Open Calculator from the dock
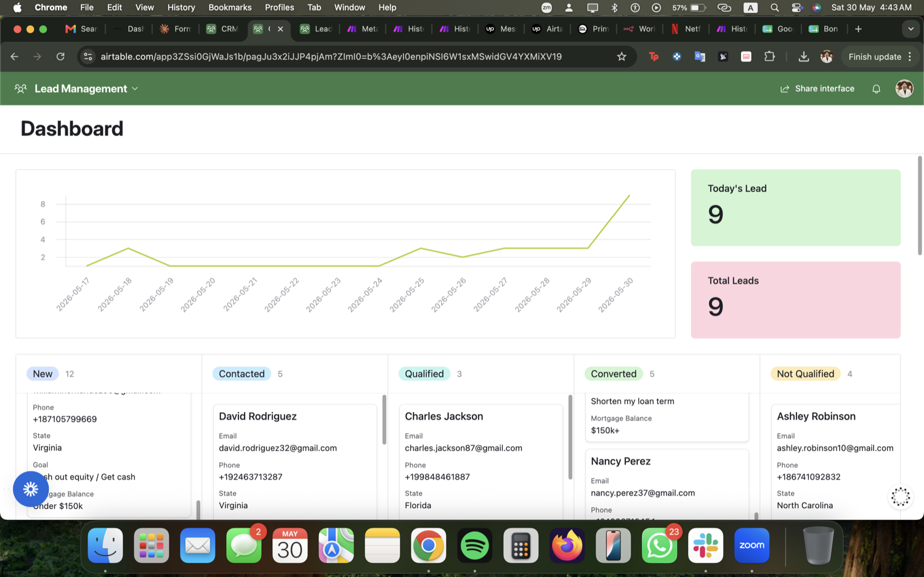The image size is (924, 577). click(x=521, y=546)
